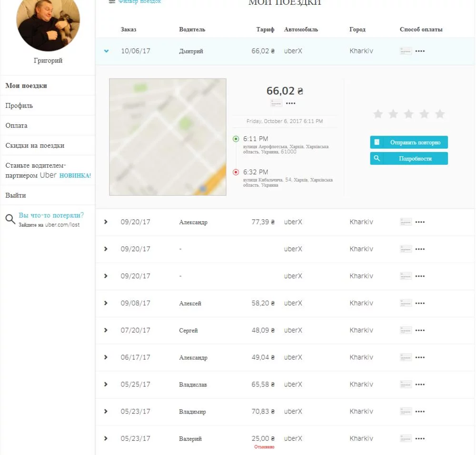Click payment card icon in Сергей row

(x=406, y=330)
